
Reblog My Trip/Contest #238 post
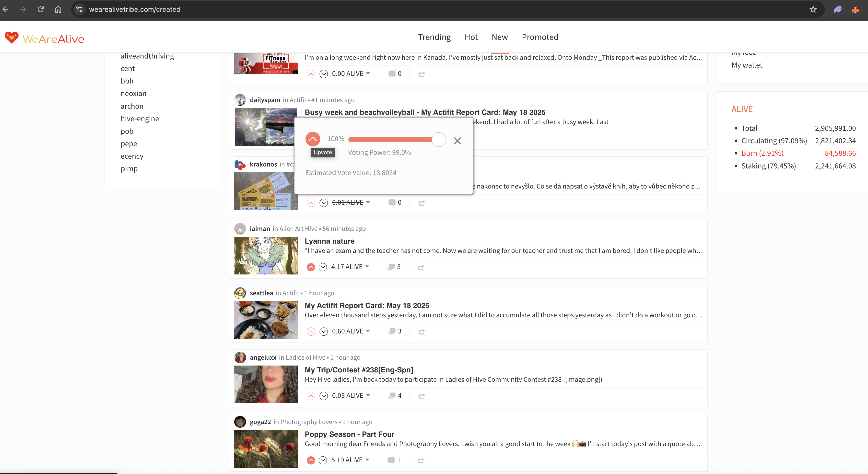[x=422, y=396]
